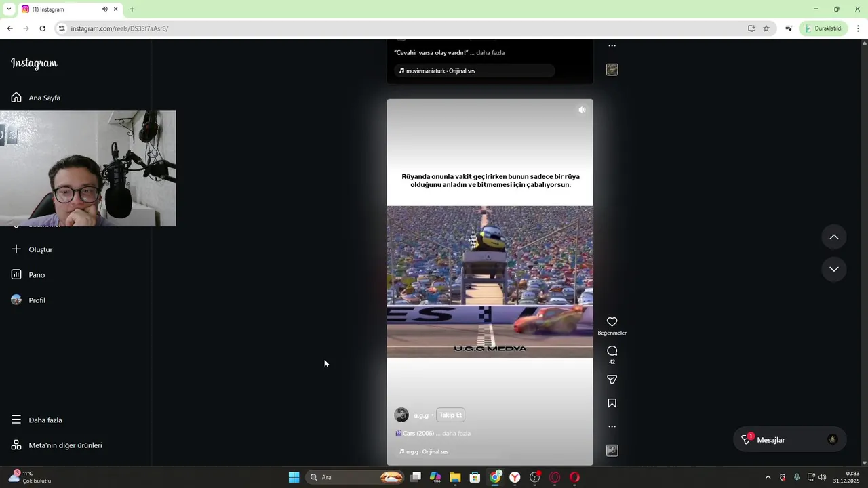868x488 pixels.
Task: Click the browser forward arrow
Action: (x=26, y=28)
